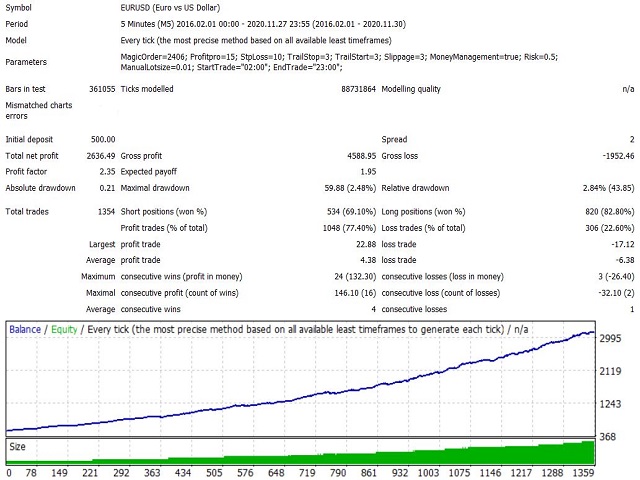Click the Size label in volume panel

[x=18, y=447]
